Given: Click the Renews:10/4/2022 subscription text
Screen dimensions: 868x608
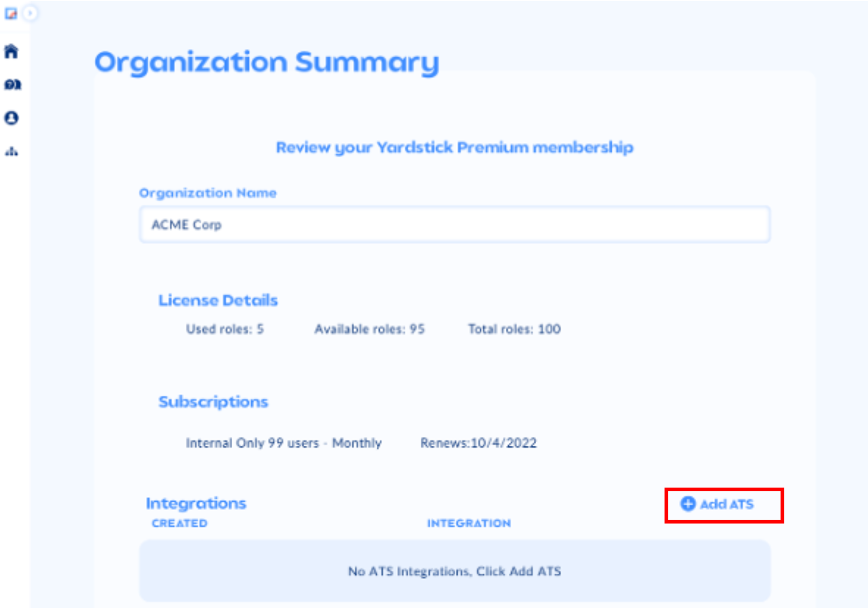Looking at the screenshot, I should [479, 443].
